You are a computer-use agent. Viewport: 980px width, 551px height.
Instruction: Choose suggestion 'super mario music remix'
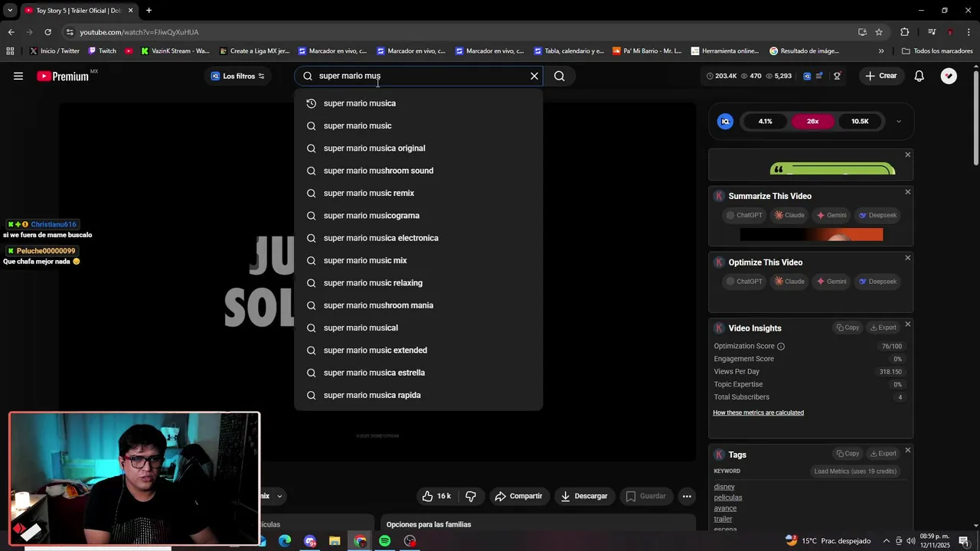tap(418, 193)
